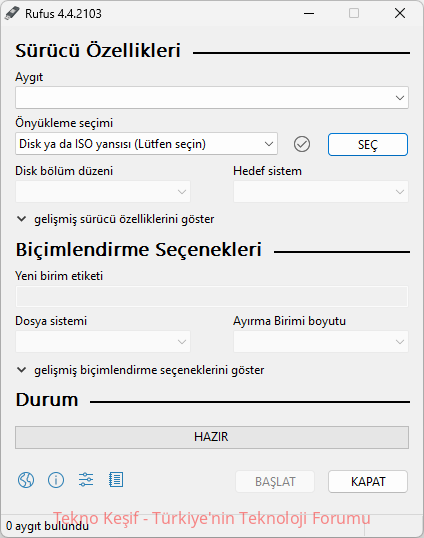Click the SEÇ button
The height and width of the screenshot is (538, 424).
pyautogui.click(x=368, y=144)
